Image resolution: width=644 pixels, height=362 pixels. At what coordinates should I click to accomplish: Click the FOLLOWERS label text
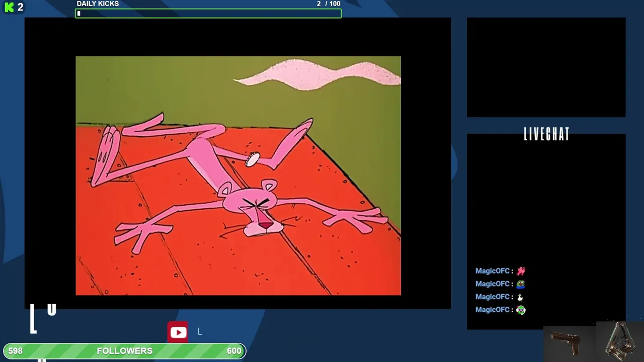[x=124, y=351]
